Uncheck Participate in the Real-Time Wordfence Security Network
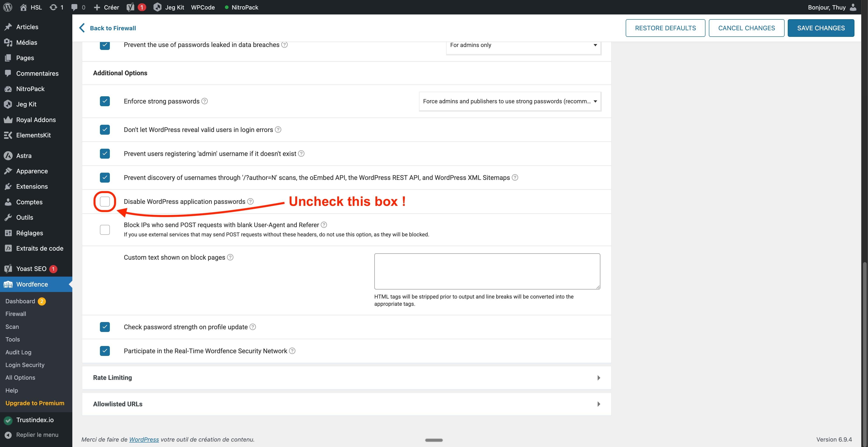 pyautogui.click(x=105, y=351)
